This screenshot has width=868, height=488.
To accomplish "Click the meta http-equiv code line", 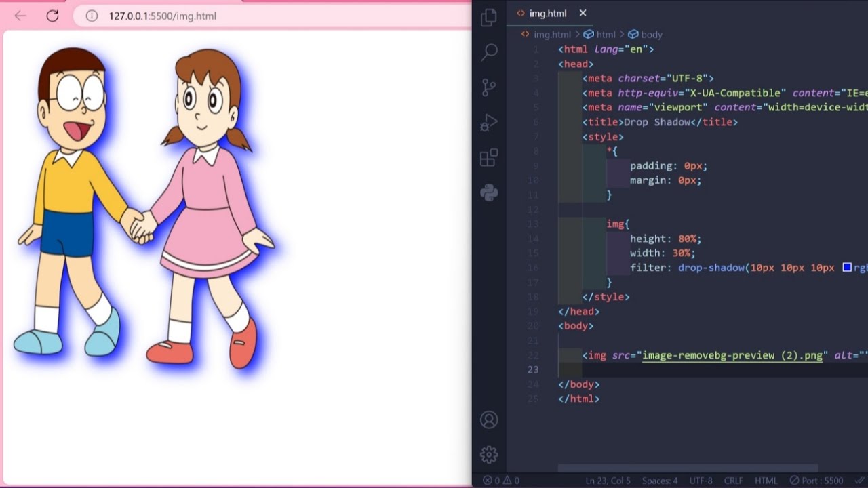I will point(725,93).
